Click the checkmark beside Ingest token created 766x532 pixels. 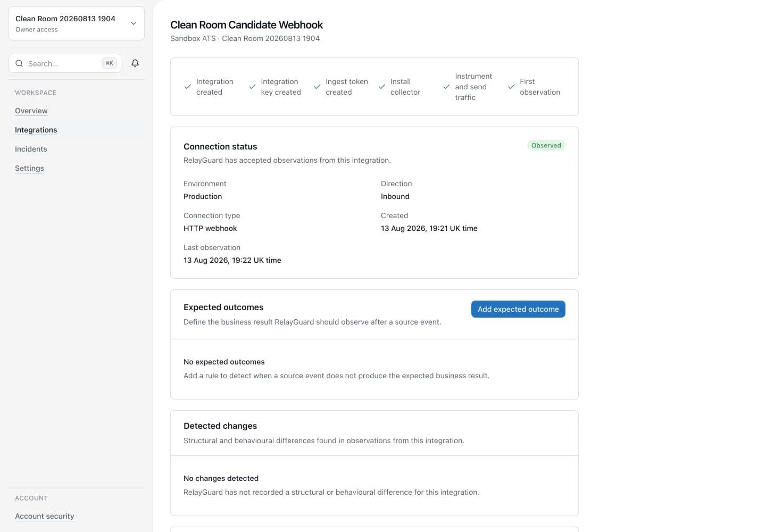pyautogui.click(x=317, y=87)
